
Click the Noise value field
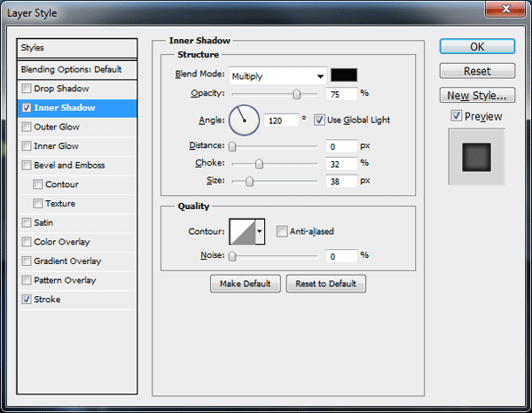(x=341, y=256)
